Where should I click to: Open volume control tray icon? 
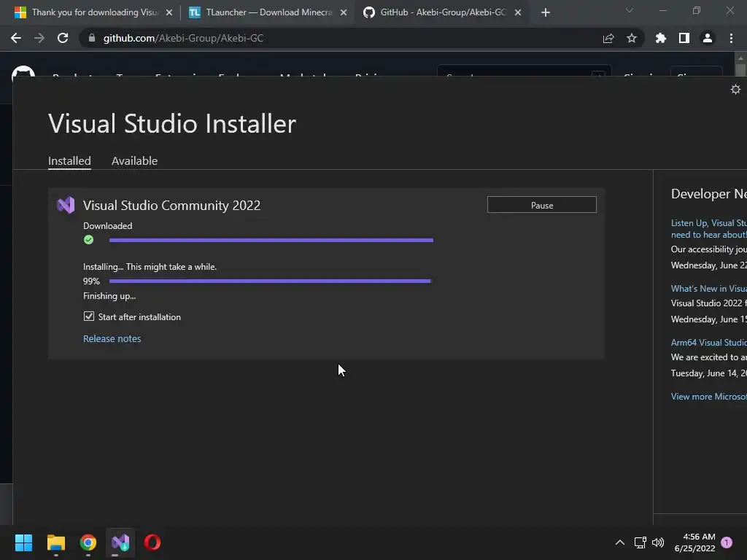click(x=658, y=542)
